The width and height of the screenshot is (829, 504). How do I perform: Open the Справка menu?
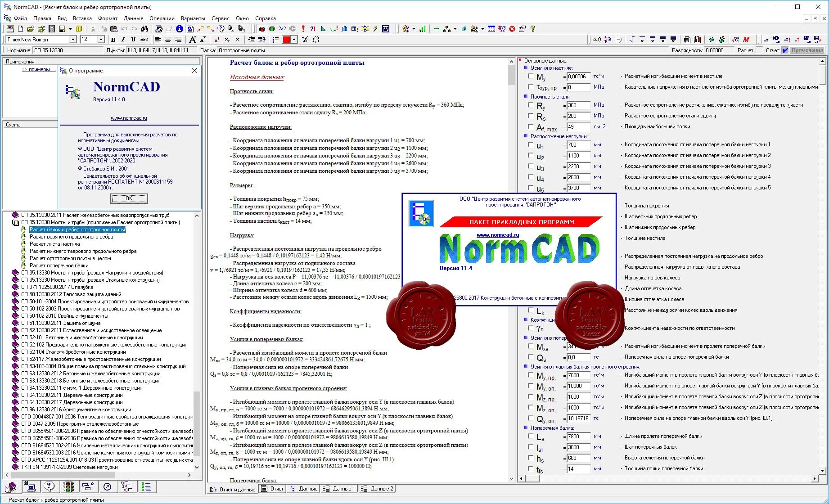click(x=266, y=18)
